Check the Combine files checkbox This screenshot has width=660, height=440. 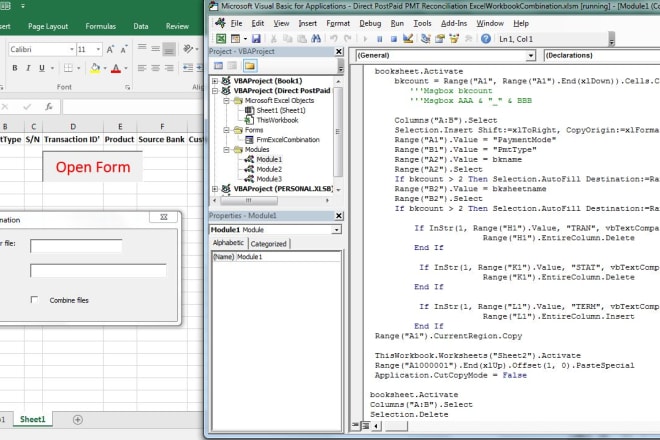pyautogui.click(x=34, y=299)
